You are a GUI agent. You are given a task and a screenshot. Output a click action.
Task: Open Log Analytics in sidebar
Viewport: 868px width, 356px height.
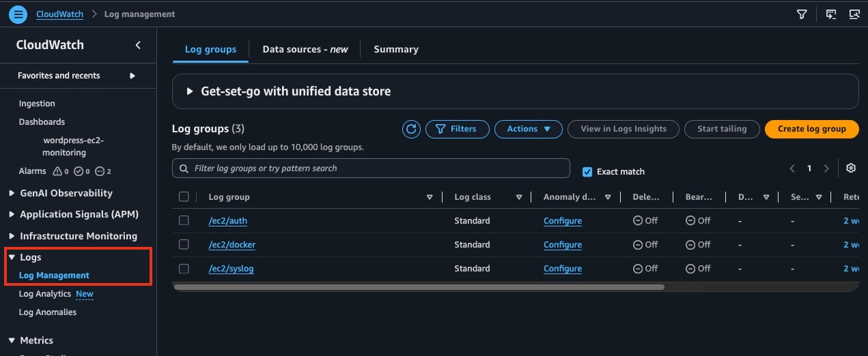tap(45, 294)
